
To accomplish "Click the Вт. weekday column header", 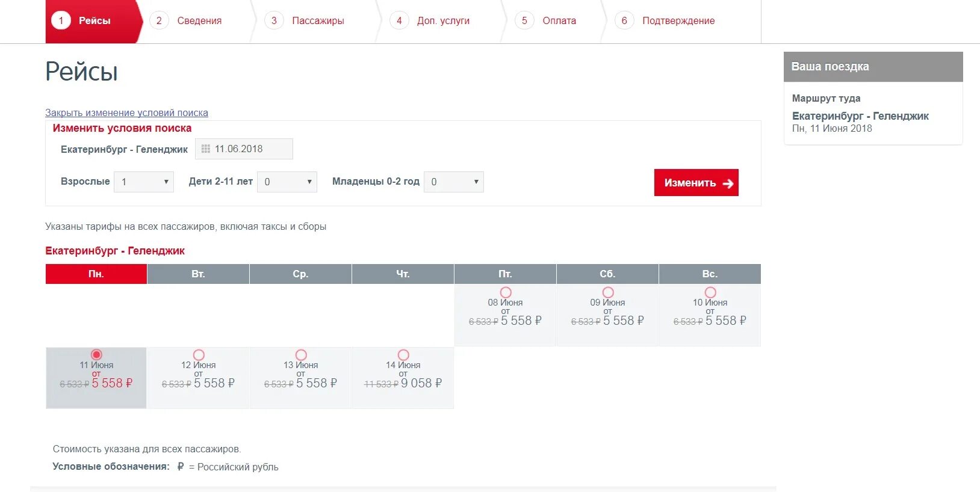I will tap(199, 274).
